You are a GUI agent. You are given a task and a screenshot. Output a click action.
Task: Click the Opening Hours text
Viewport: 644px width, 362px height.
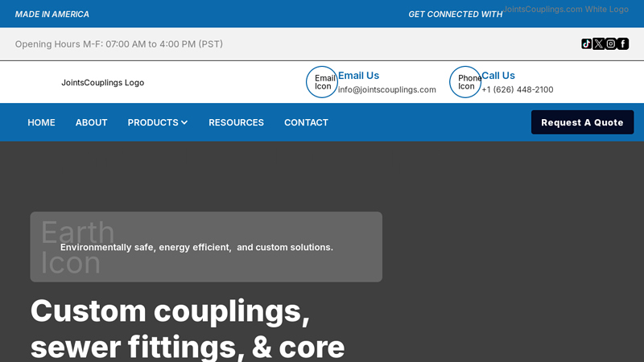[x=119, y=44]
